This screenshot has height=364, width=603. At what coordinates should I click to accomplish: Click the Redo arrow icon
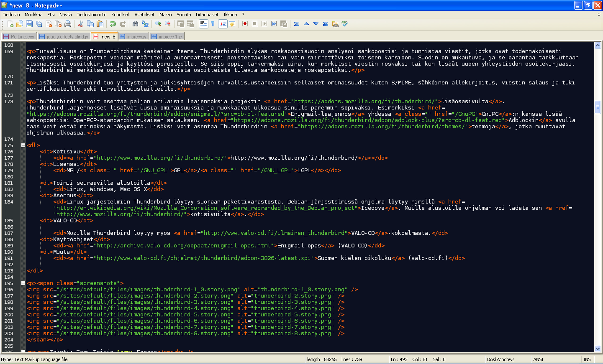[x=123, y=24]
